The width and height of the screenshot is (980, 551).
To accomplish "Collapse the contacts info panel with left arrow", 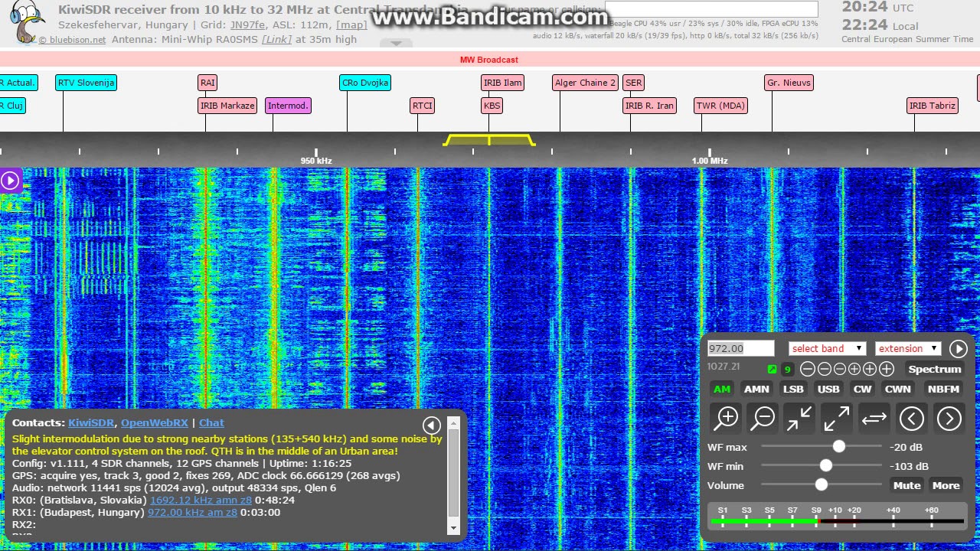I will 432,425.
